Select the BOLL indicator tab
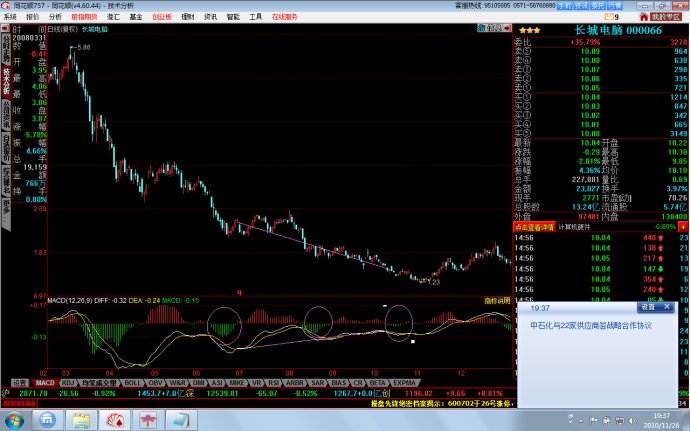Image resolution: width=690 pixels, height=431 pixels. click(x=132, y=382)
